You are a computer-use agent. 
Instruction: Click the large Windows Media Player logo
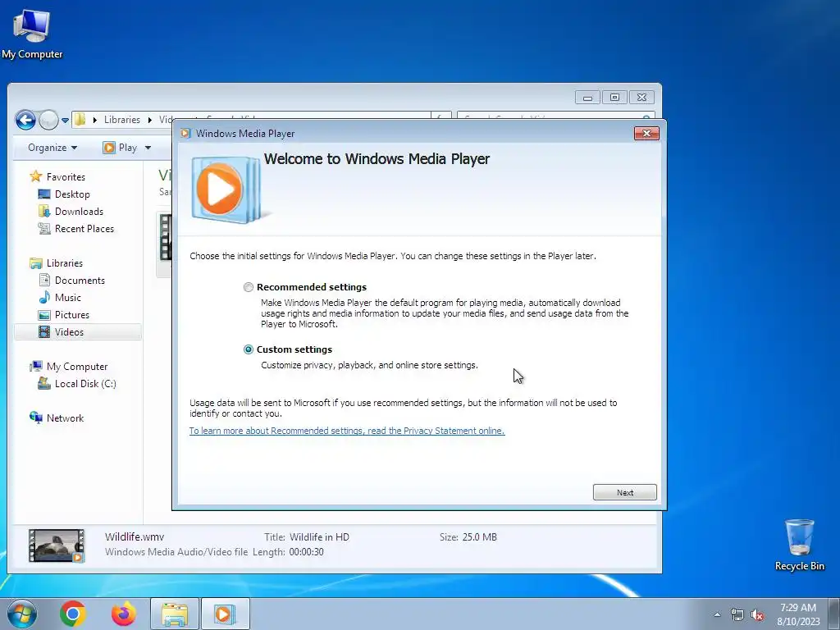(227, 189)
